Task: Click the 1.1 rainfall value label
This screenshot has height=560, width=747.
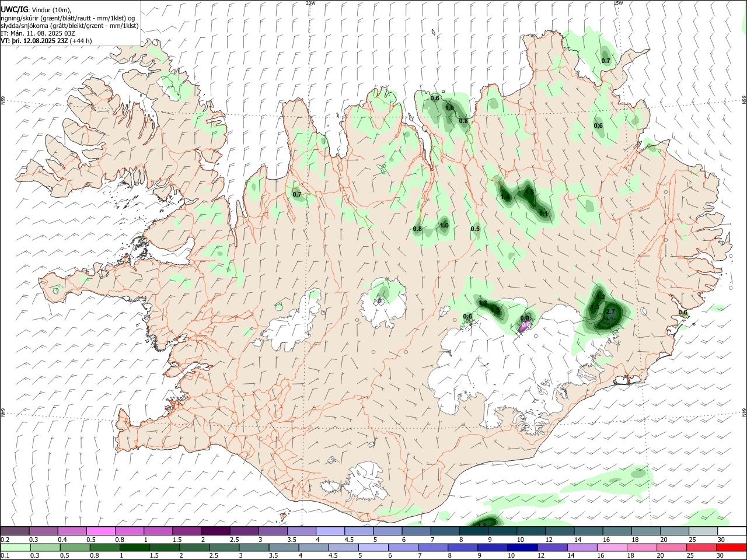Action: [543, 214]
